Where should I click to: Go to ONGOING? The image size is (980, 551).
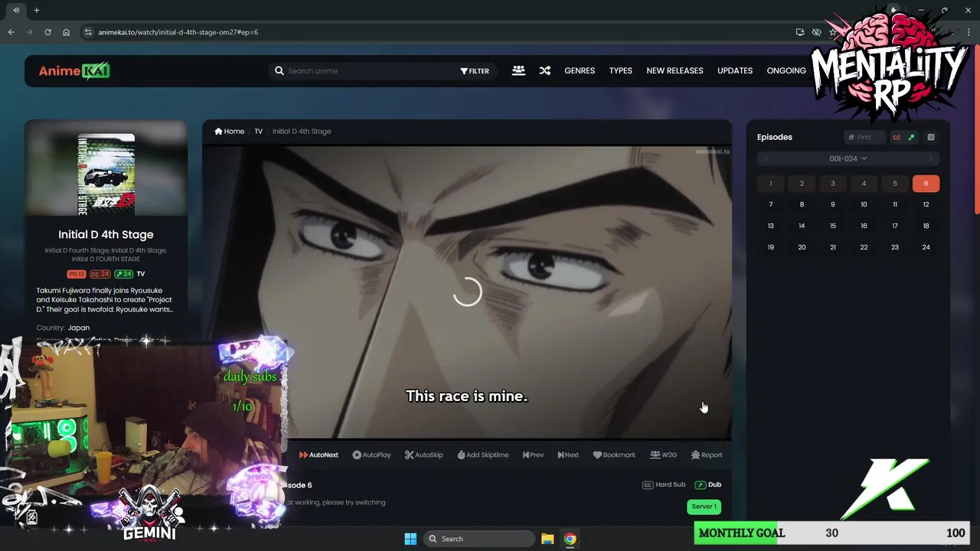[x=786, y=70]
